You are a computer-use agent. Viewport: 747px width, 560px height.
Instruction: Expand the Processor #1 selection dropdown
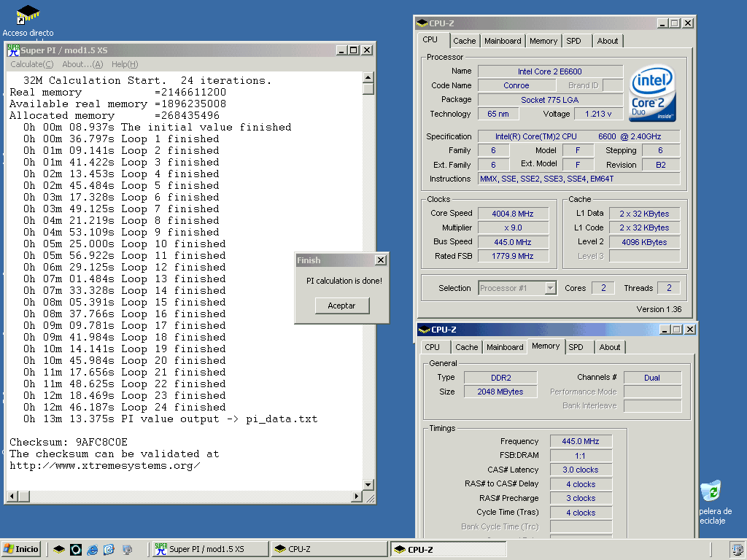[551, 288]
